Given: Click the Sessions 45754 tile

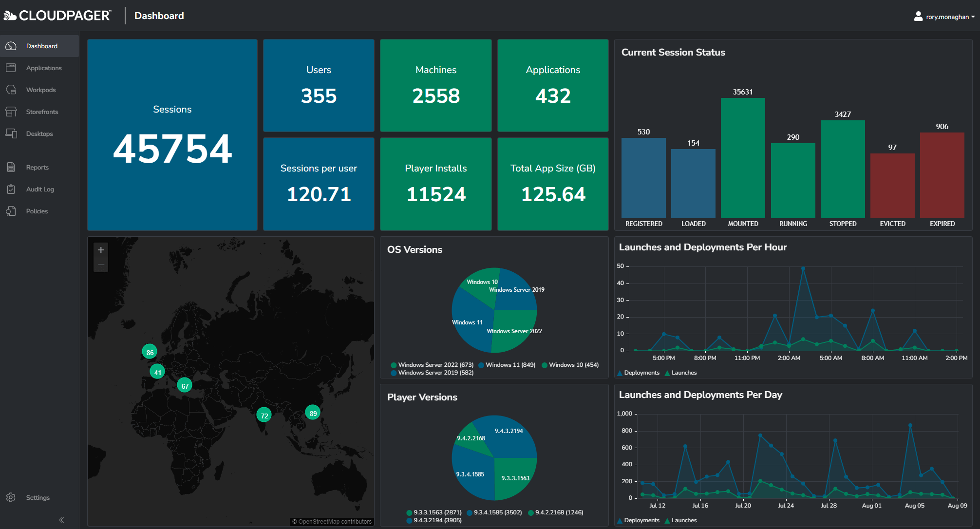Looking at the screenshot, I should pos(172,135).
